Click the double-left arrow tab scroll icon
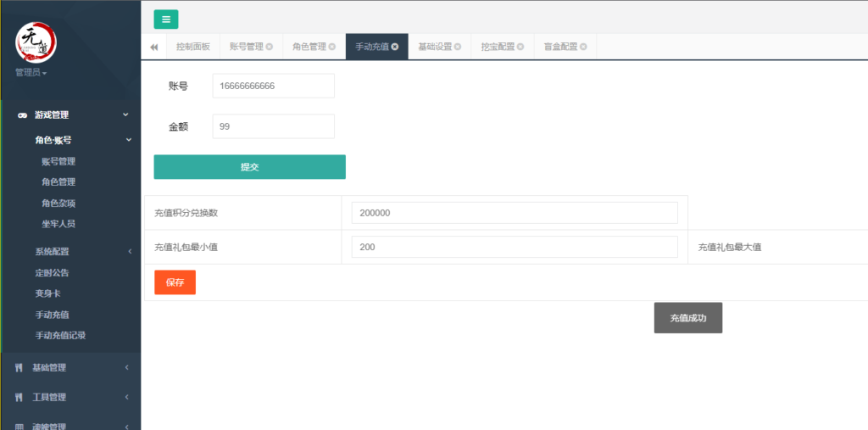This screenshot has width=868, height=430. tap(154, 47)
